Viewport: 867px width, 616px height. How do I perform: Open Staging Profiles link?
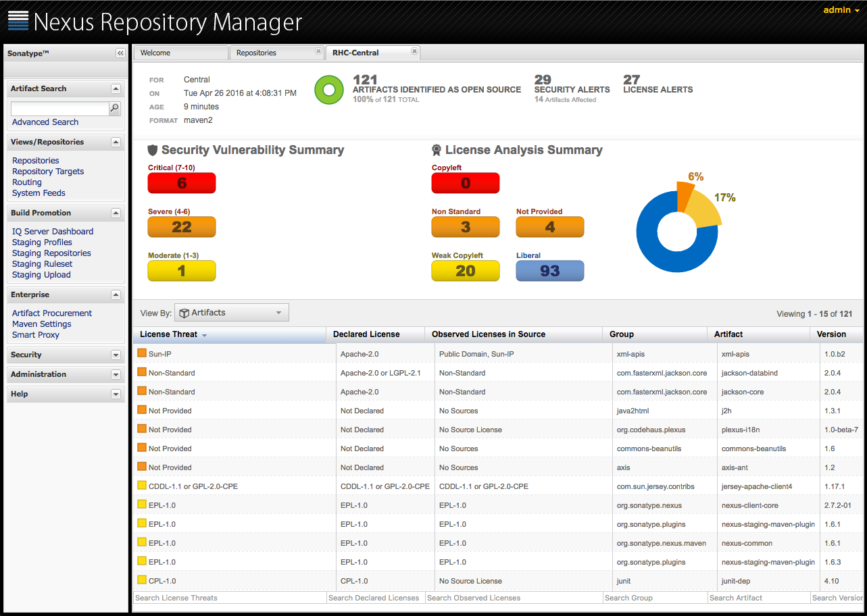coord(42,242)
